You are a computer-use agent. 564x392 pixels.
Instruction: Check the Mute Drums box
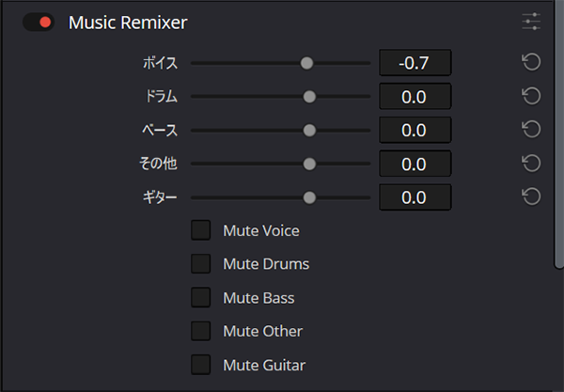point(201,264)
